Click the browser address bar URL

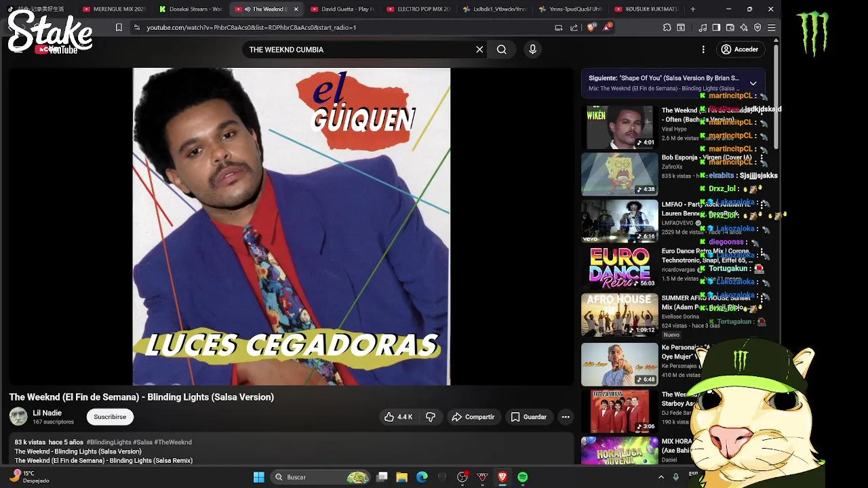click(x=251, y=27)
